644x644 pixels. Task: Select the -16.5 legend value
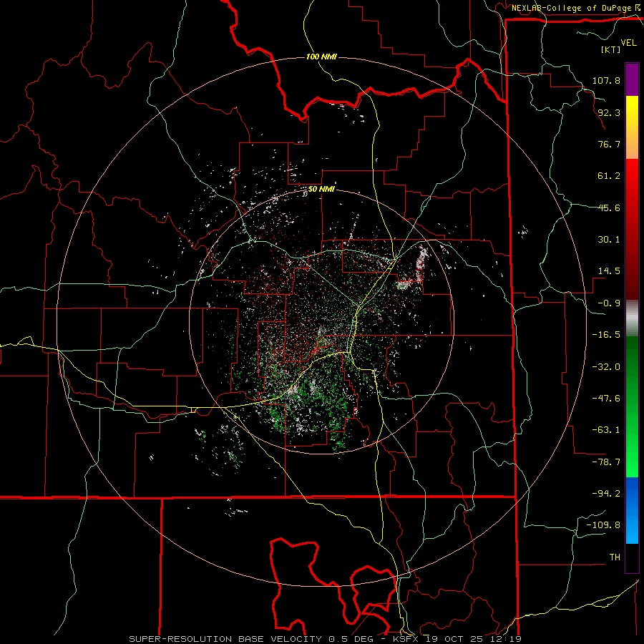click(x=606, y=335)
